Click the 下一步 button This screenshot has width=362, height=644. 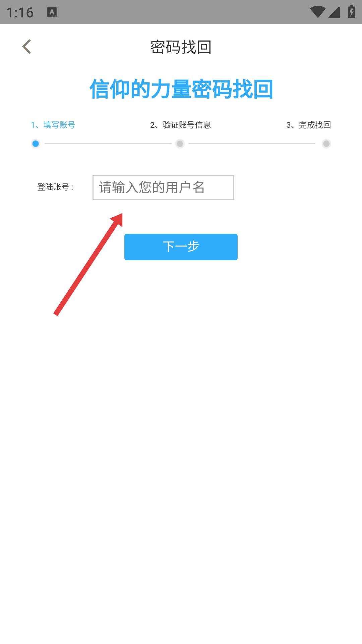tap(181, 247)
